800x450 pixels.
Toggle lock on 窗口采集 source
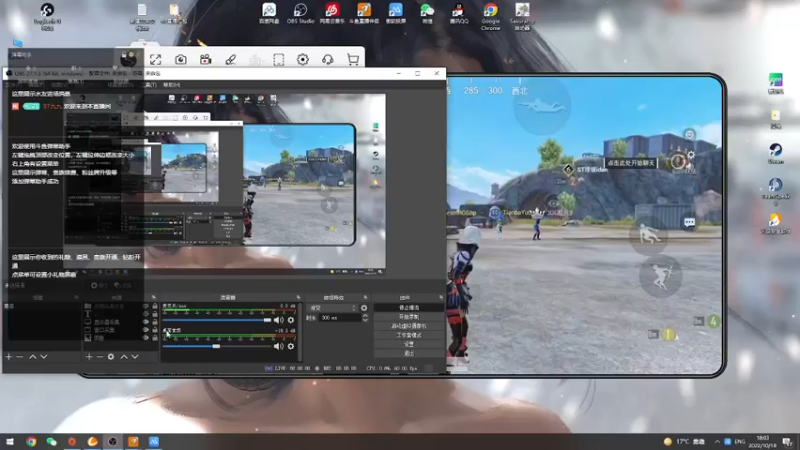[155, 330]
